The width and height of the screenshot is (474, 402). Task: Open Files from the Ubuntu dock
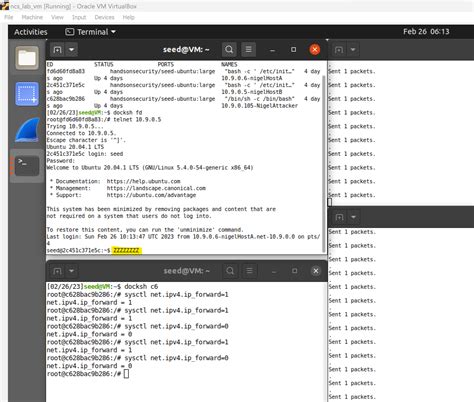point(27,58)
